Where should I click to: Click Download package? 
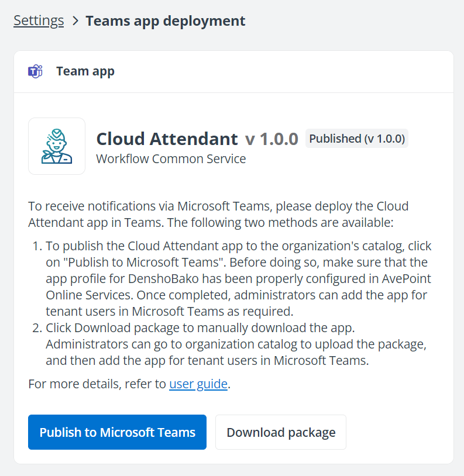click(280, 432)
